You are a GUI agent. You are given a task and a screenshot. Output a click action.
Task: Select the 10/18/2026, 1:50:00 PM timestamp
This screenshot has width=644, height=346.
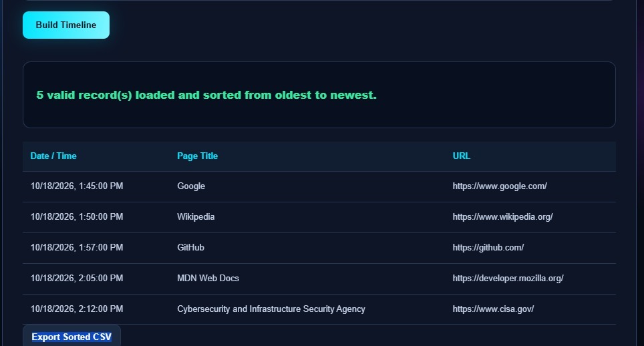tap(77, 216)
